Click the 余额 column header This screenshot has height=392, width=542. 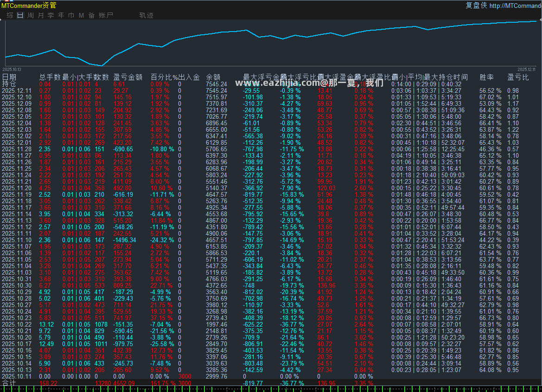pos(213,77)
